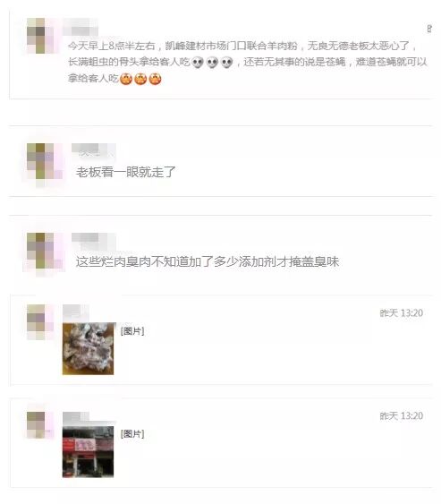Screen dimensions: 441x504
Task: Open the meat photo thumbnail
Action: (x=88, y=349)
